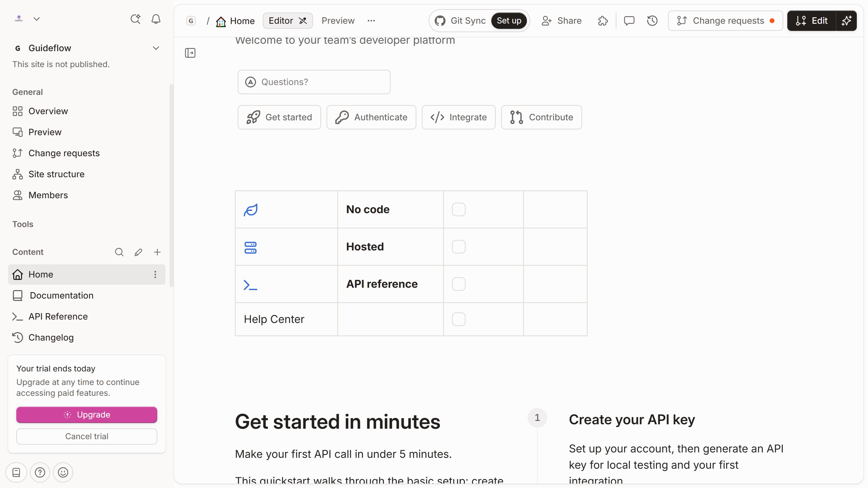Open the notifications bell
This screenshot has height=488, width=868.
pos(156,19)
